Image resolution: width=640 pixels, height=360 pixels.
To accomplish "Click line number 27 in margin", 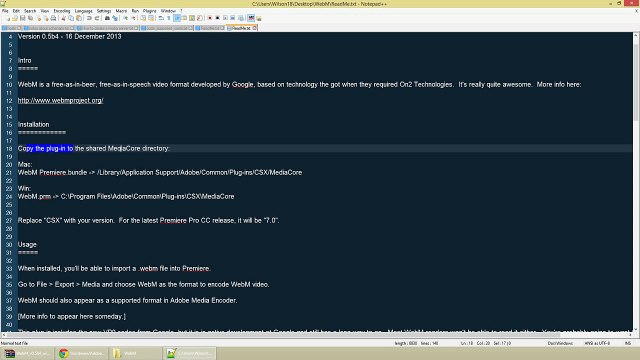I will tap(9, 220).
